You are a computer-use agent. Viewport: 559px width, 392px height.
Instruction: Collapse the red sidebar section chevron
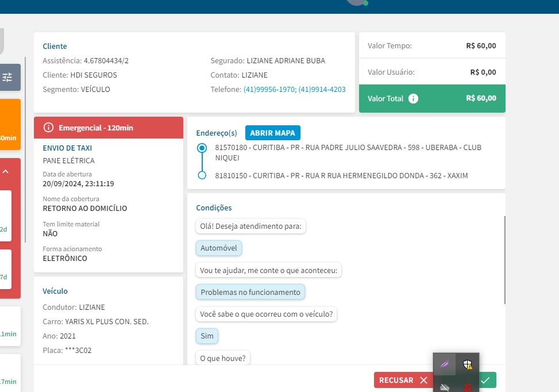(6, 171)
